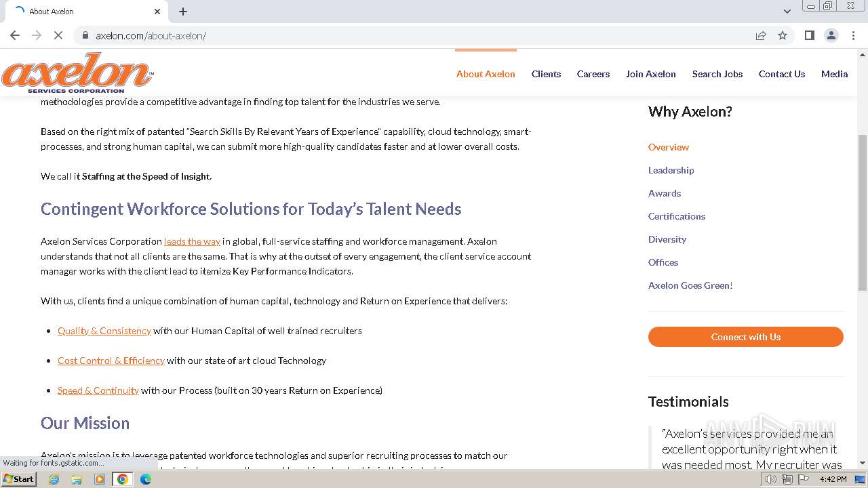Viewport: 868px width, 488px height.
Task: Open the About Axelon menu
Action: tap(486, 74)
